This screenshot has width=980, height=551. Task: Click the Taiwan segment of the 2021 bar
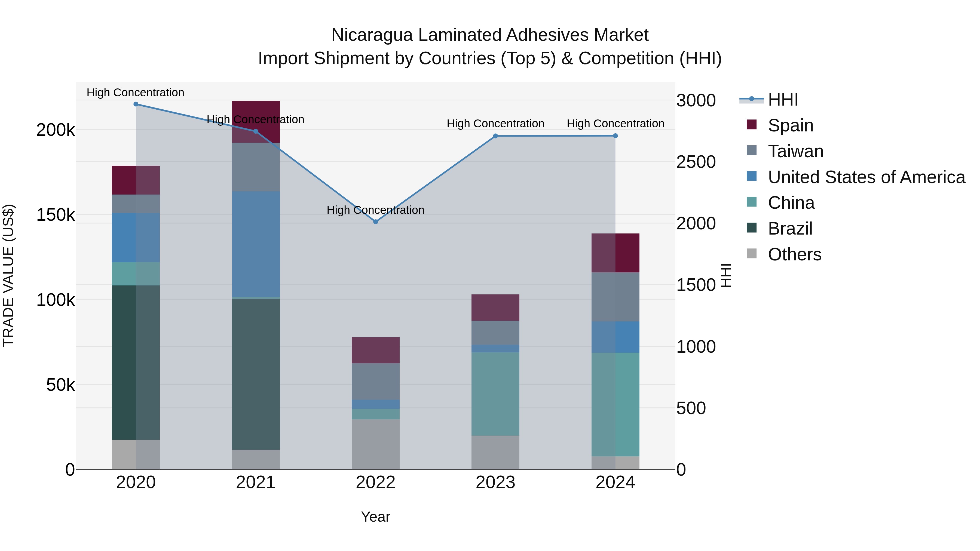click(256, 167)
